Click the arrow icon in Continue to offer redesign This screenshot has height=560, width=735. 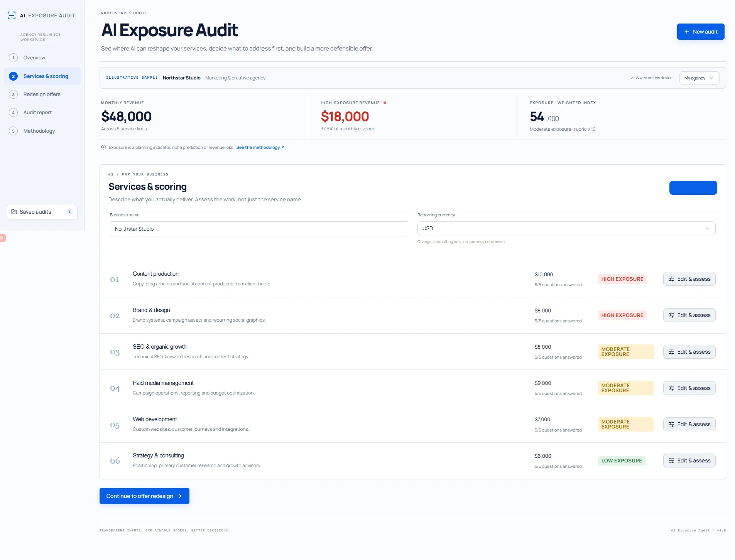(x=179, y=496)
